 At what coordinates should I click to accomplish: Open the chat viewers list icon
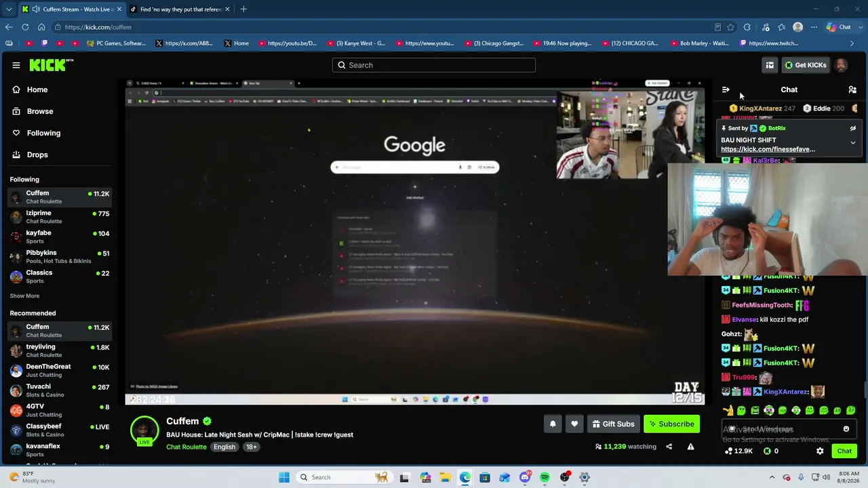(852, 89)
